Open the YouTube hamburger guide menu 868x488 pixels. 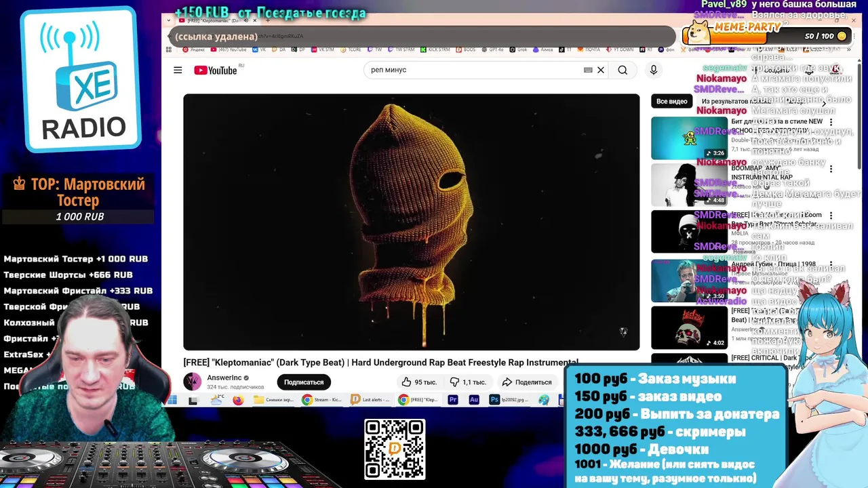[x=178, y=70]
